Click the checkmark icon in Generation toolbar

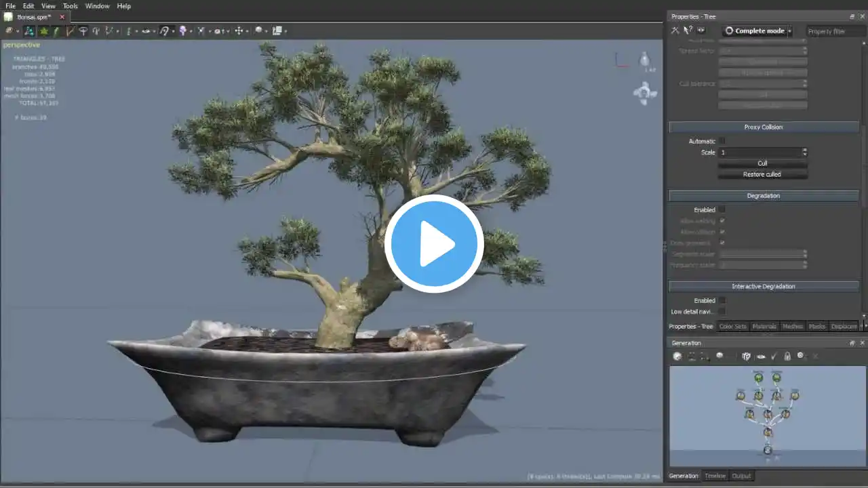pos(774,356)
